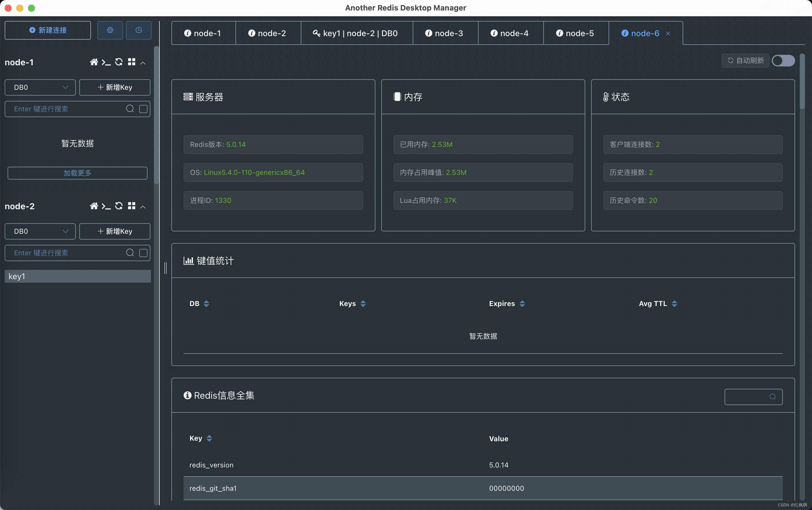
Task: Open node-2 DB0 database dropdown
Action: [40, 231]
